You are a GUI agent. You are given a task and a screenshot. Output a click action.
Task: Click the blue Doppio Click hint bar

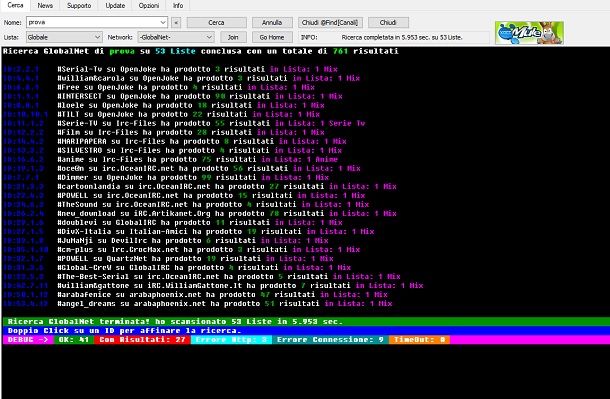pyautogui.click(x=306, y=331)
